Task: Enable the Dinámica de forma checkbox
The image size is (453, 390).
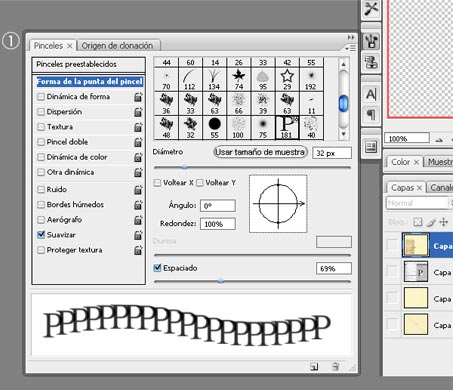Action: pyautogui.click(x=41, y=97)
